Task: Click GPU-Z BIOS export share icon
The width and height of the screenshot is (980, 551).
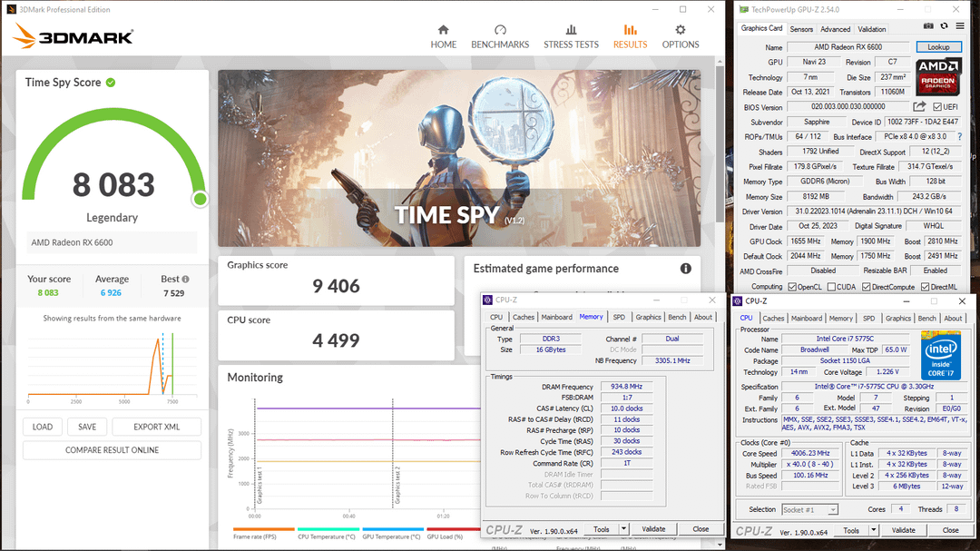Action: (919, 107)
